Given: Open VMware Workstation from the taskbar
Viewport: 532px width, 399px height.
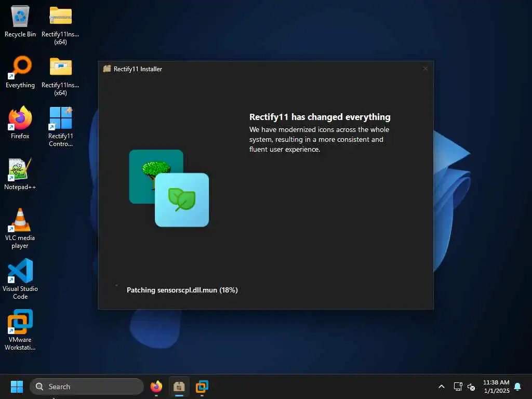Looking at the screenshot, I should [202, 387].
